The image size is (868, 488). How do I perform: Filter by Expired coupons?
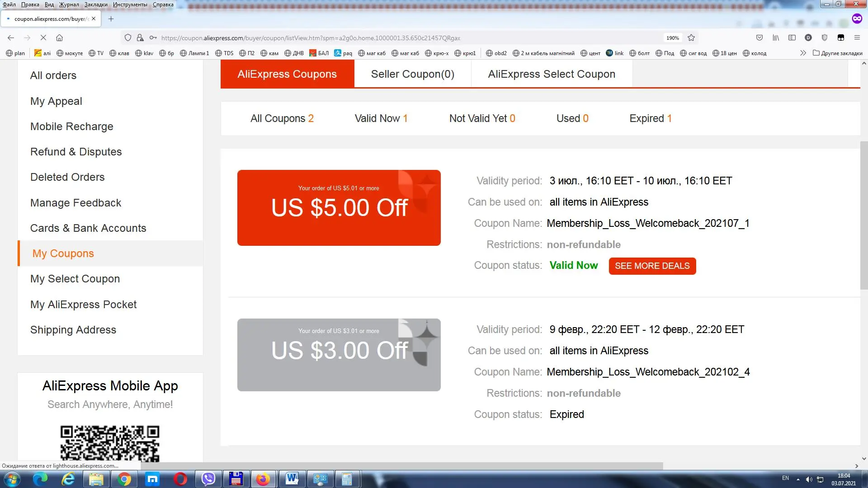pos(651,118)
